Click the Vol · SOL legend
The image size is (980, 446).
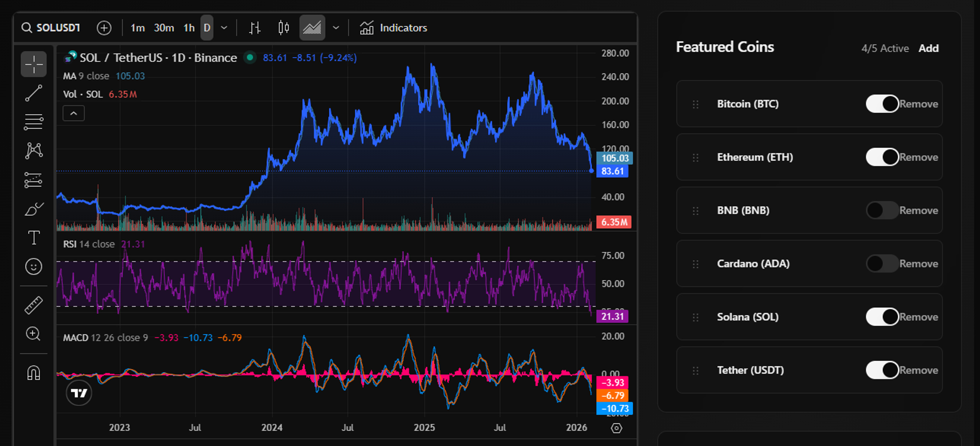(83, 94)
